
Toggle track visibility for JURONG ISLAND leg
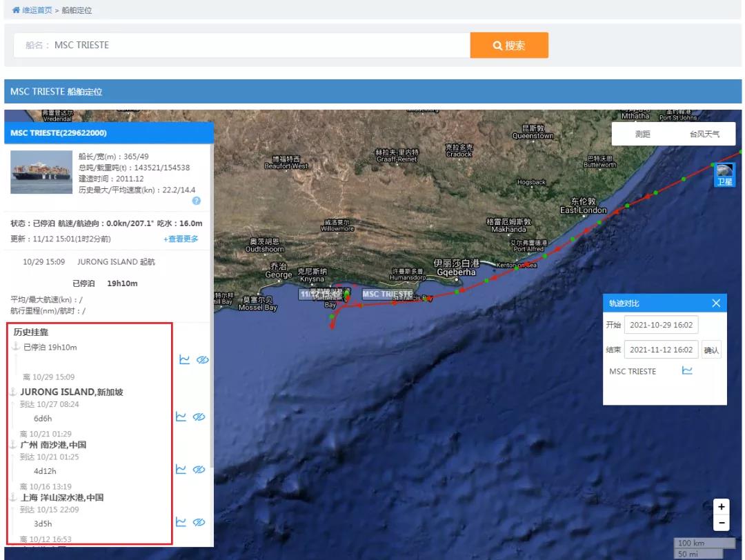[x=199, y=417]
